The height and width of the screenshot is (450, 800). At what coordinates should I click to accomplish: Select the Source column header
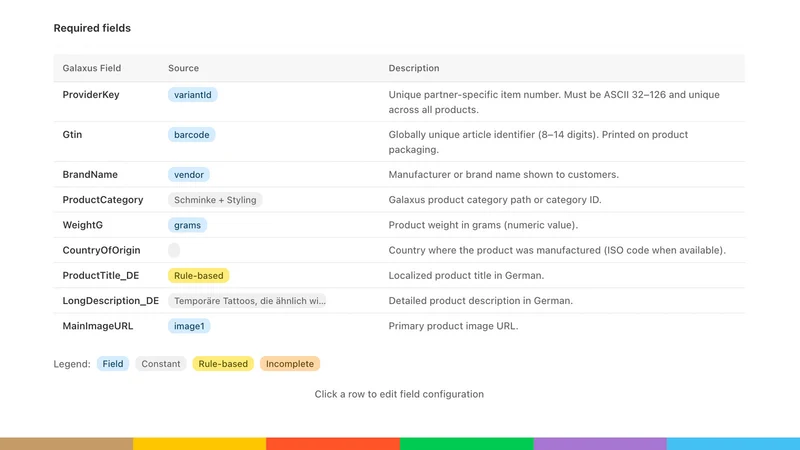click(x=184, y=68)
